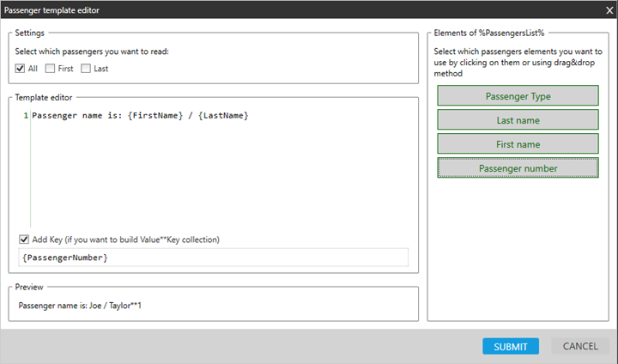Insert the Passenger Type element
The width and height of the screenshot is (618, 364).
point(517,96)
